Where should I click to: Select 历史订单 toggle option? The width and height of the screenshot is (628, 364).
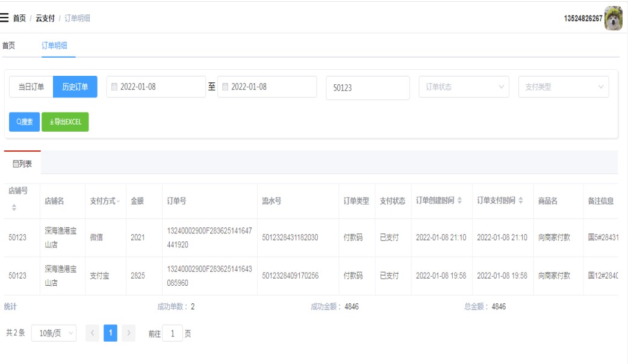75,87
